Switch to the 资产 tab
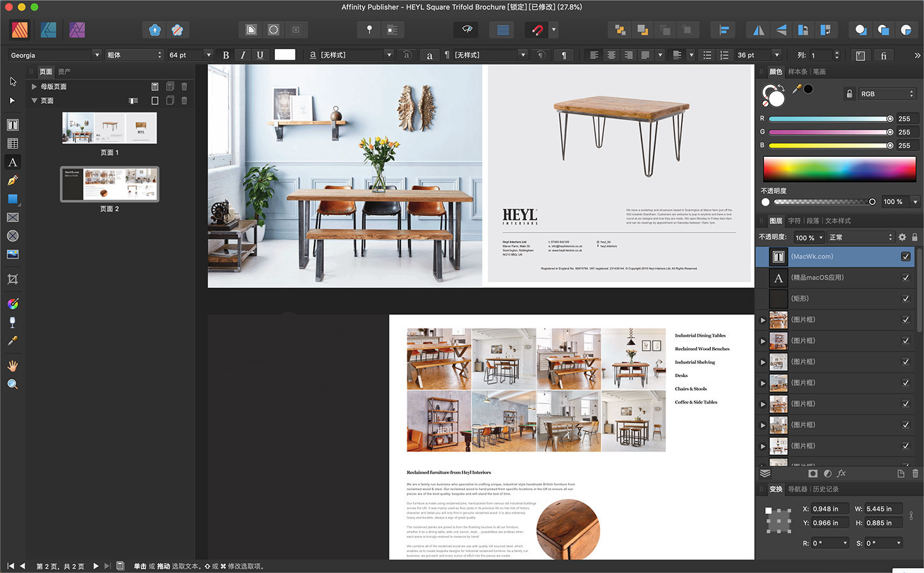This screenshot has width=924, height=573. pos(64,72)
